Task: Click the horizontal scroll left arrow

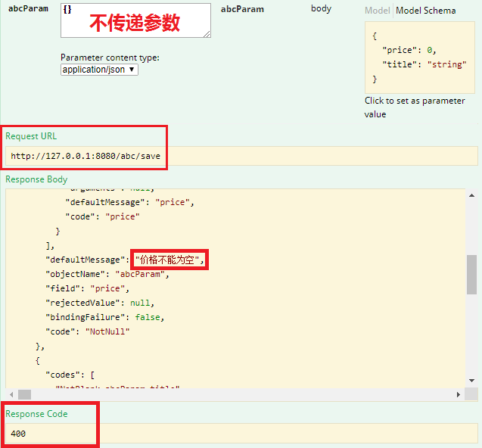Action: tap(11, 394)
